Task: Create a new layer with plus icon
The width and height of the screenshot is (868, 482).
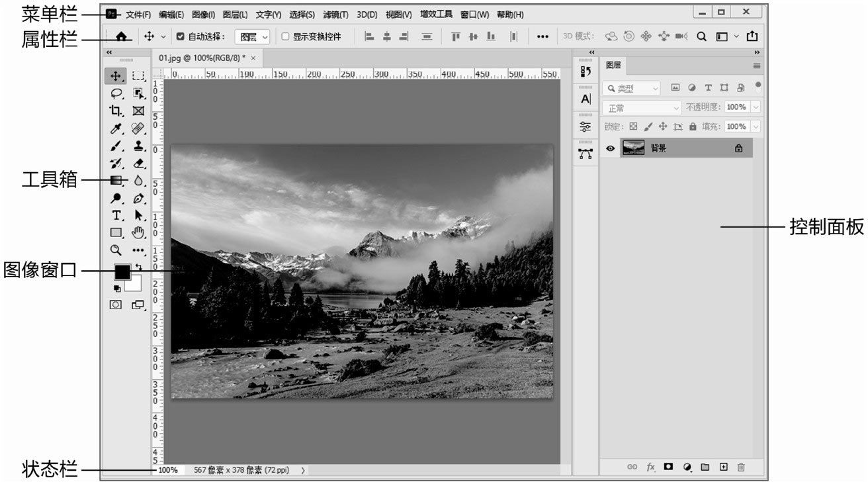Action: pos(723,467)
